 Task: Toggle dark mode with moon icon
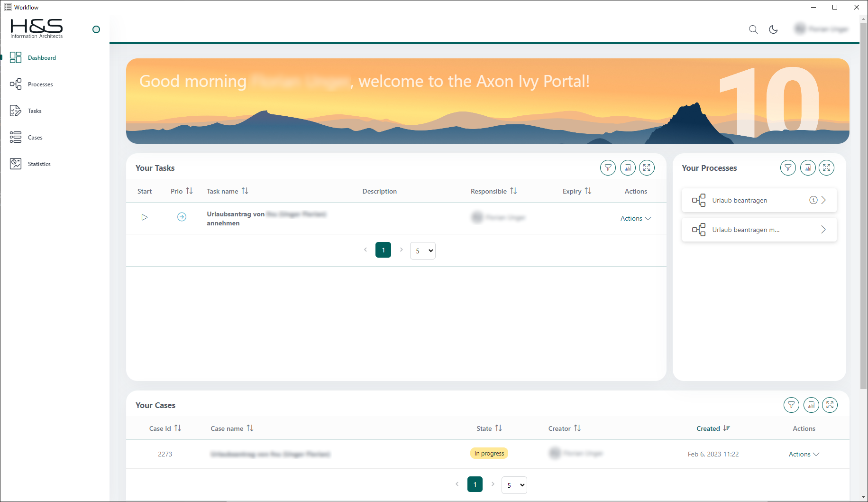tap(773, 29)
